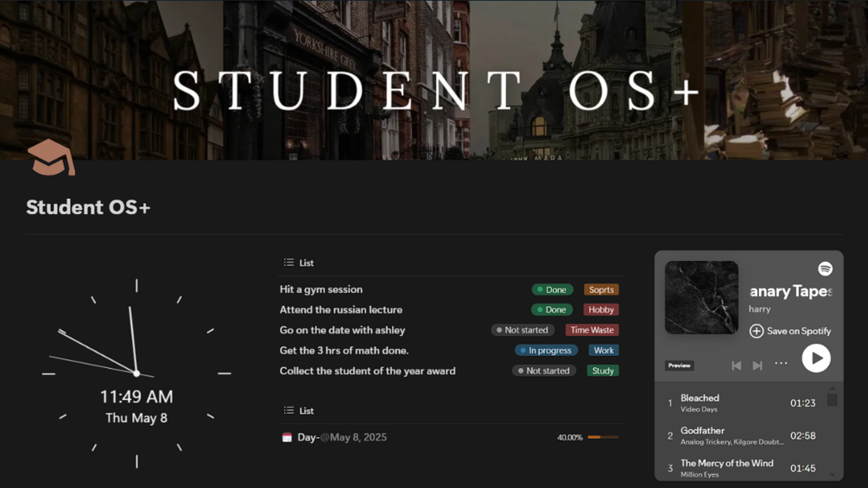Click the Soprts tag
Image resolution: width=868 pixels, height=488 pixels.
click(x=601, y=289)
